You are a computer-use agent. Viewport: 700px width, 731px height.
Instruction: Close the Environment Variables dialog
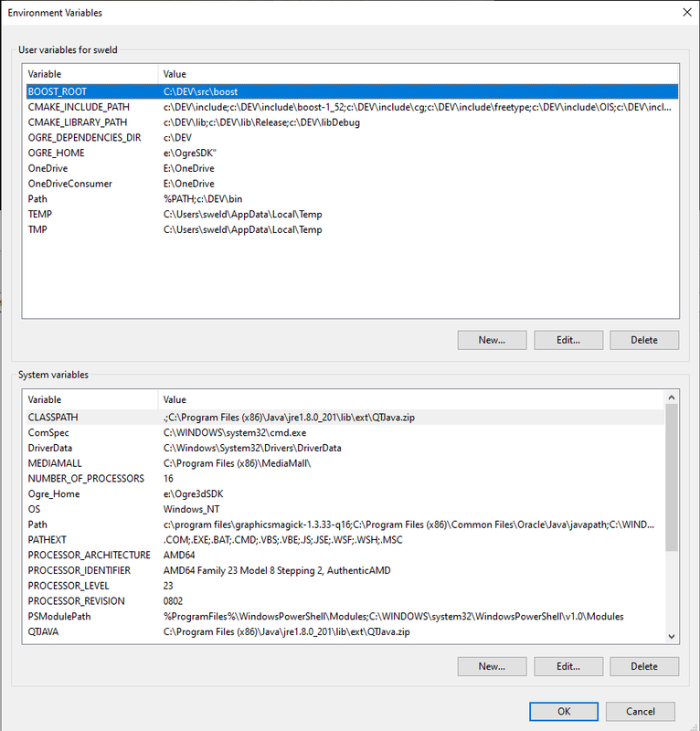(687, 12)
